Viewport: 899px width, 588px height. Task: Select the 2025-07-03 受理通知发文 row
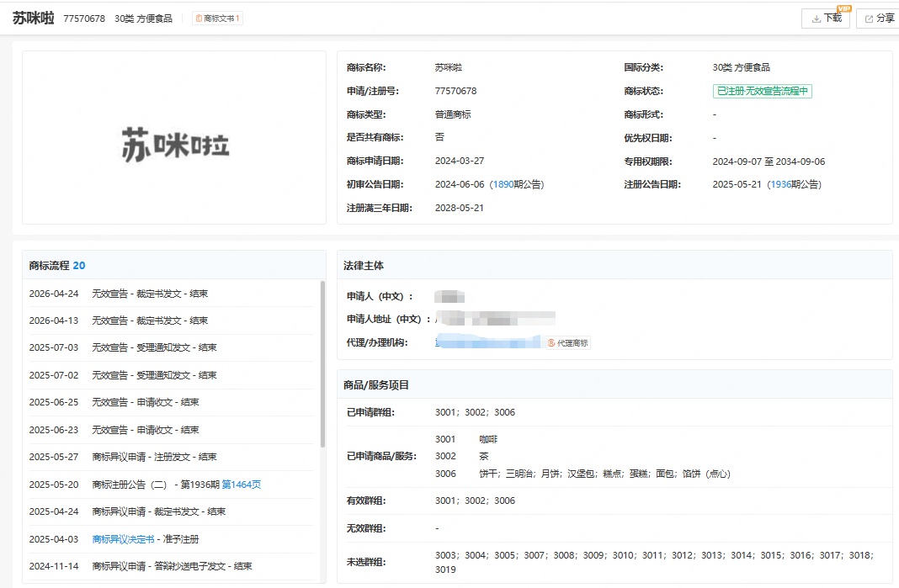click(x=171, y=347)
